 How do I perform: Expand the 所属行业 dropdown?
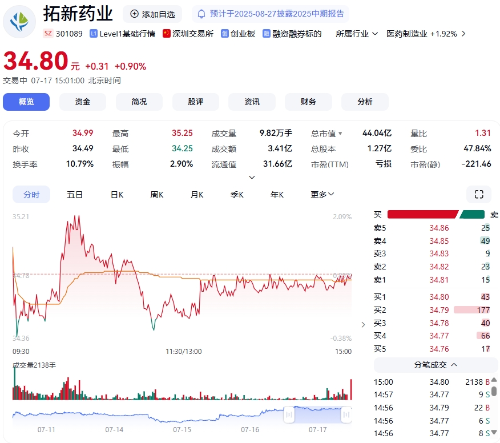(x=357, y=34)
